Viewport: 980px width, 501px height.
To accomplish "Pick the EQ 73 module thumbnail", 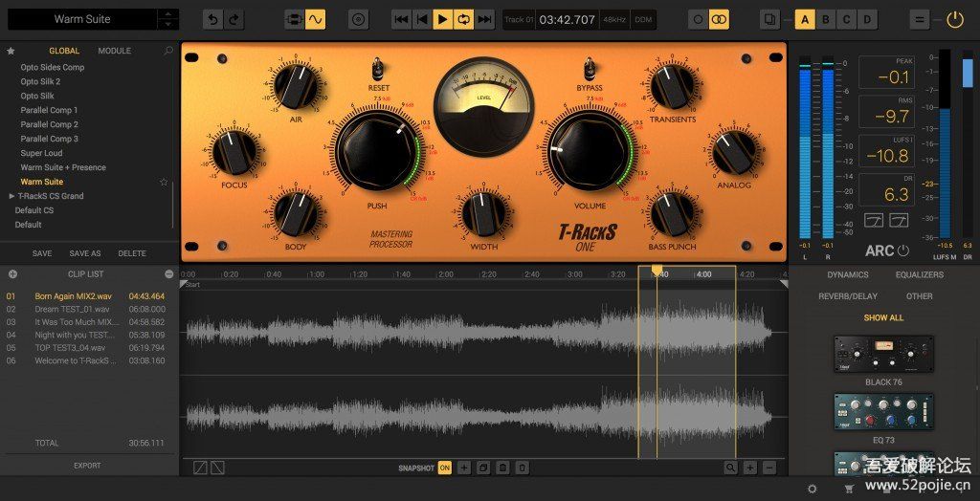I will 883,412.
